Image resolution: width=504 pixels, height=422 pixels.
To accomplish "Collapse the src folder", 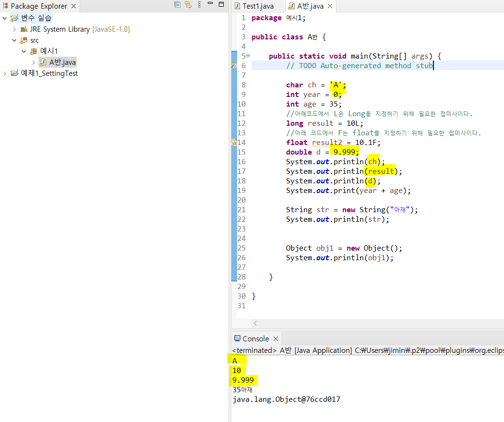I will [14, 40].
